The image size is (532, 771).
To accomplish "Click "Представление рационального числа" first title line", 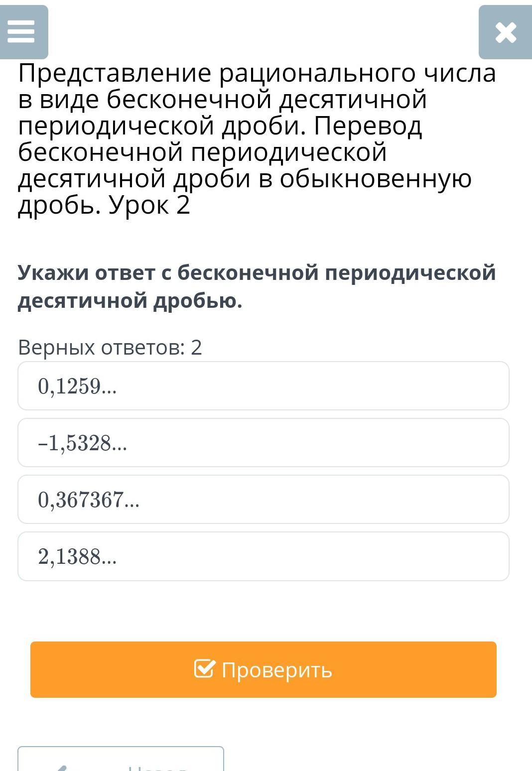I will [257, 73].
